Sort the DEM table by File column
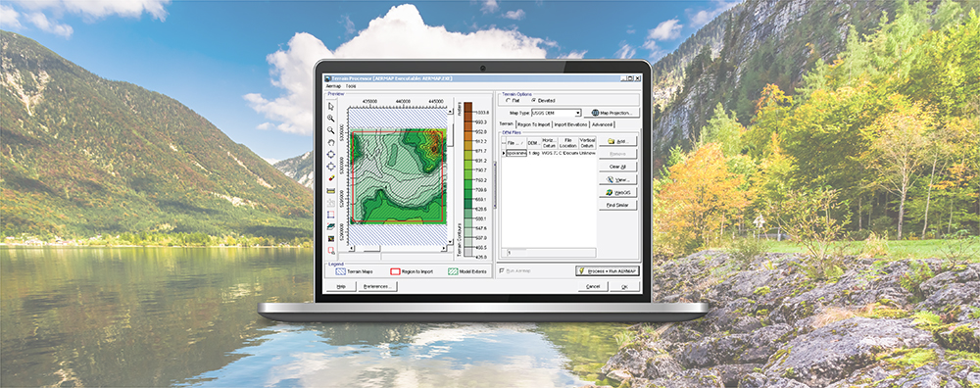Viewport: 980px width, 388px height. tap(515, 143)
